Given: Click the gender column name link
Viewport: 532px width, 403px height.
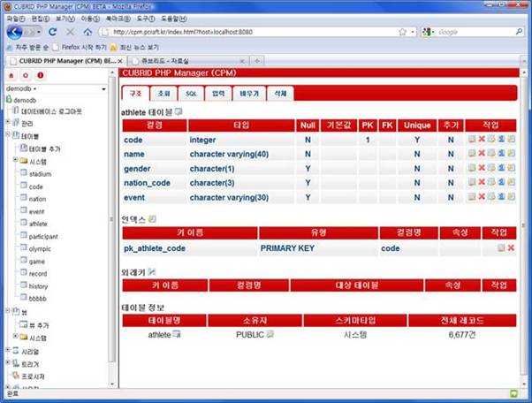Looking at the screenshot, I should [137, 169].
